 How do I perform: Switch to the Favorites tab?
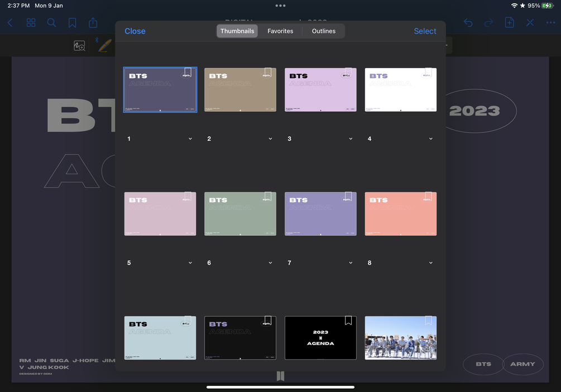click(x=280, y=31)
